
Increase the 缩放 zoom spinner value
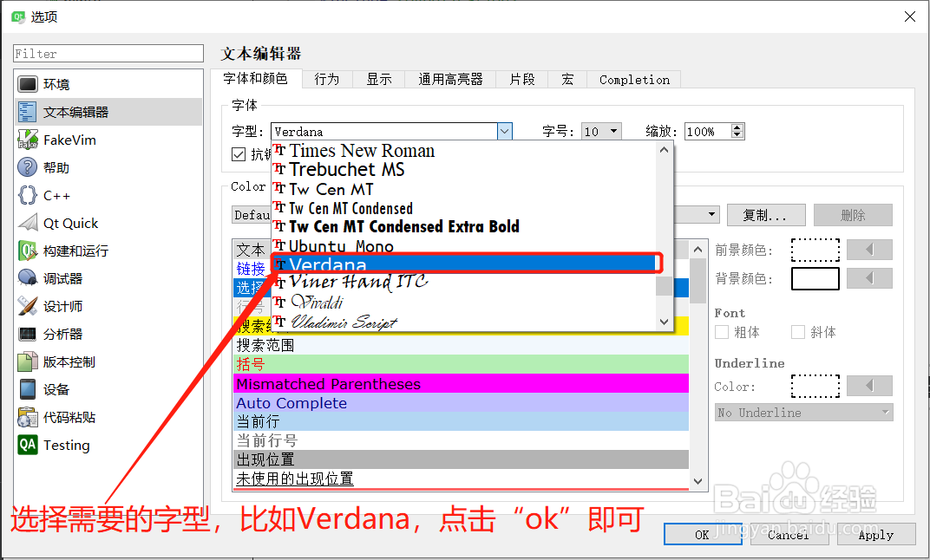pos(737,127)
